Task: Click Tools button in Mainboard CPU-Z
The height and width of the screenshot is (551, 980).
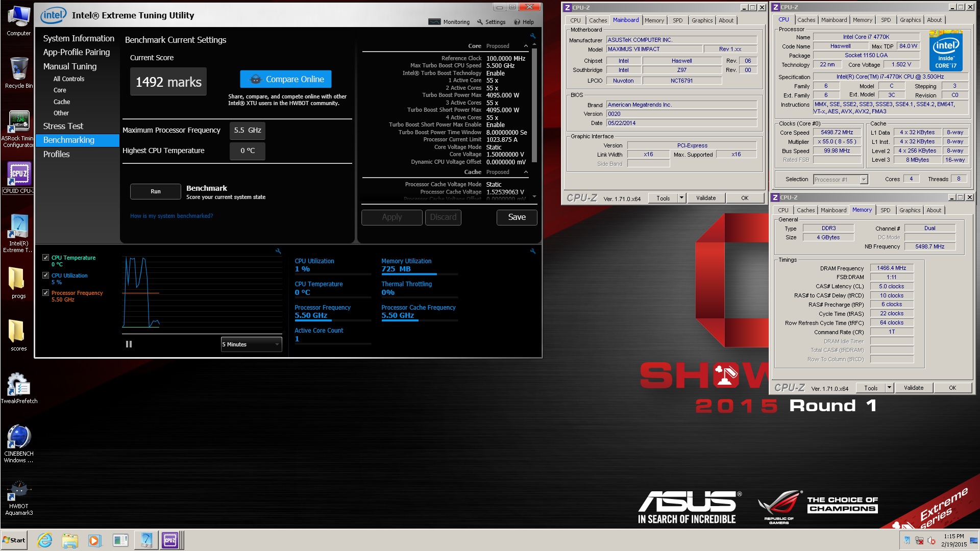Action: pos(663,198)
